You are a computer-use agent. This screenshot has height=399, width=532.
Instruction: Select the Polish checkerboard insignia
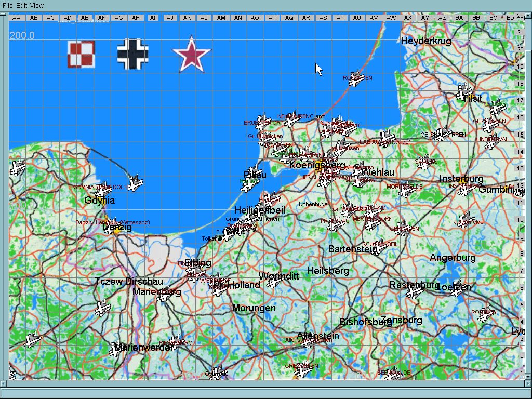pyautogui.click(x=81, y=54)
